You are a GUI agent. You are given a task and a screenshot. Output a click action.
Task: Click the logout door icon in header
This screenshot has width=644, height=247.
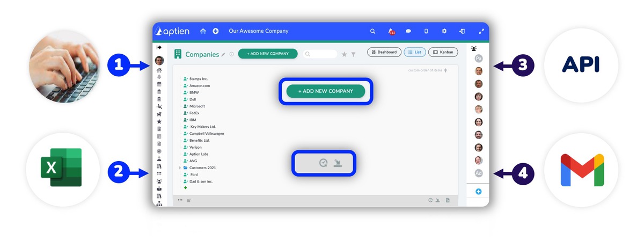[x=462, y=31]
